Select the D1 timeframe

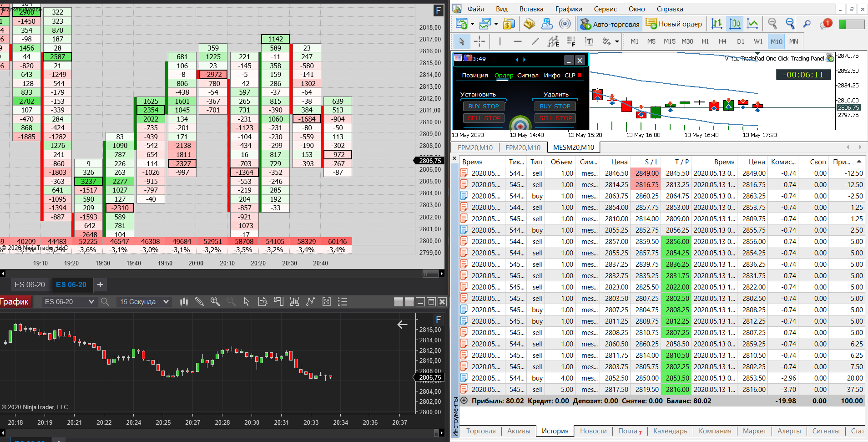(741, 41)
